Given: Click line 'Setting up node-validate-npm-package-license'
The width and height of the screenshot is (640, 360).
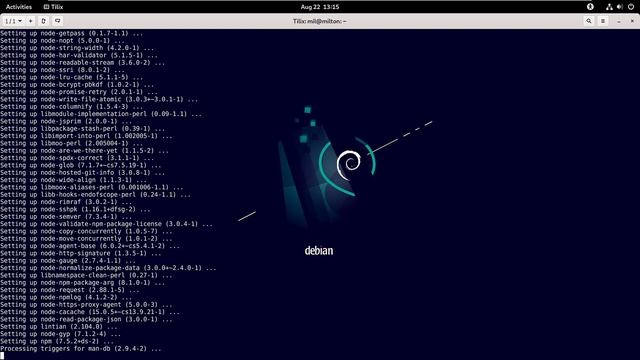Looking at the screenshot, I should point(107,224).
